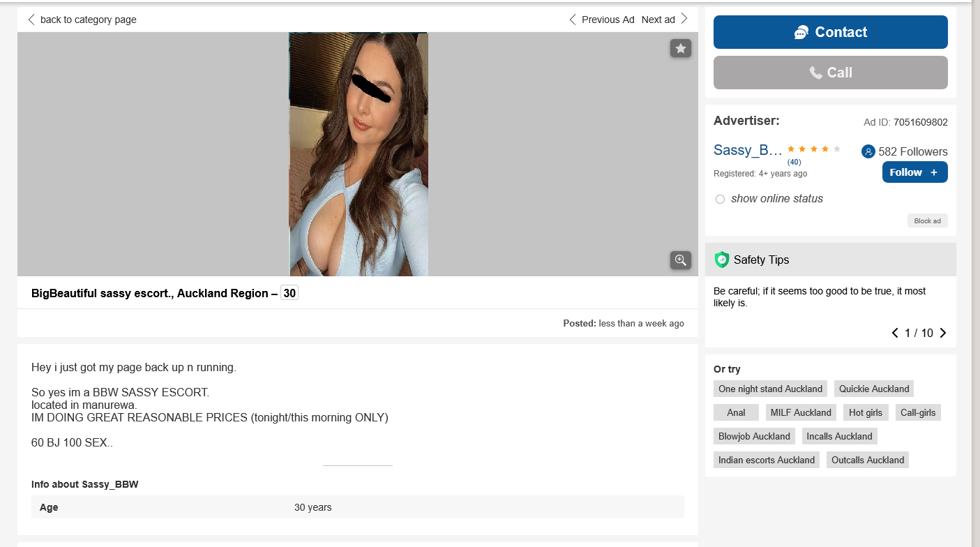980x547 pixels.
Task: Select the Hot girls tag
Action: (x=865, y=412)
